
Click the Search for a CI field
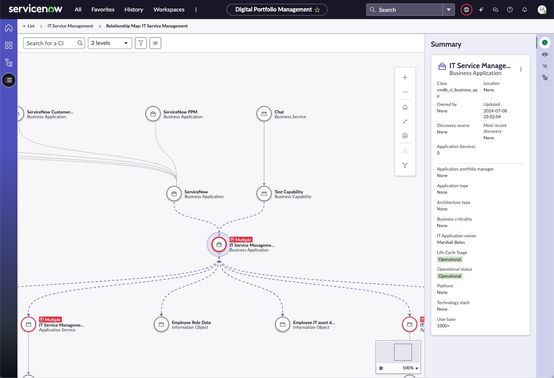pos(54,43)
